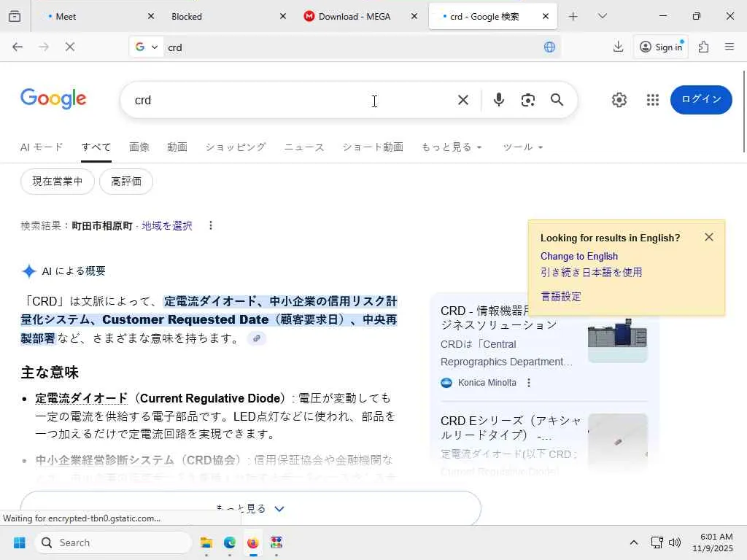Image resolution: width=747 pixels, height=560 pixels.
Task: Switch to the Download - MEGA tab
Action: pos(354,16)
